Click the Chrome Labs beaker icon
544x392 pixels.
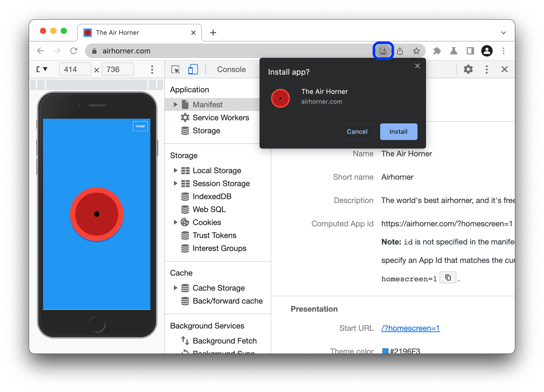click(453, 51)
